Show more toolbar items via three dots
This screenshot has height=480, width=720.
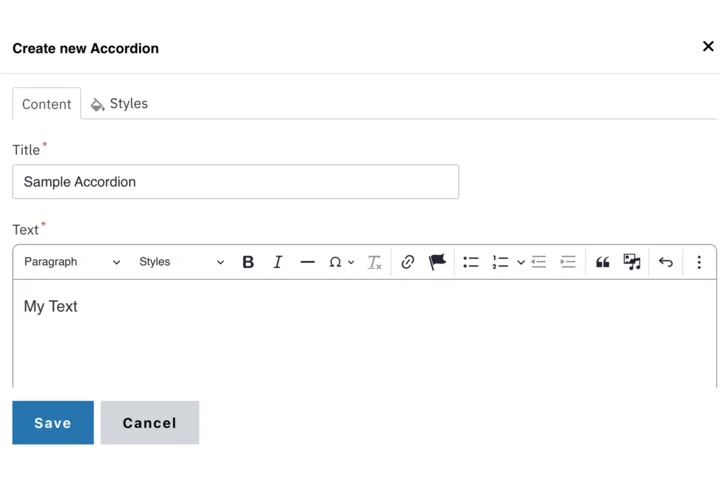699,262
